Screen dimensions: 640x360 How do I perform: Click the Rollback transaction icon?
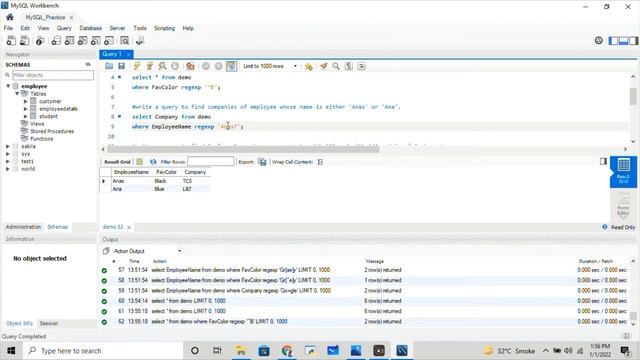[x=218, y=66]
